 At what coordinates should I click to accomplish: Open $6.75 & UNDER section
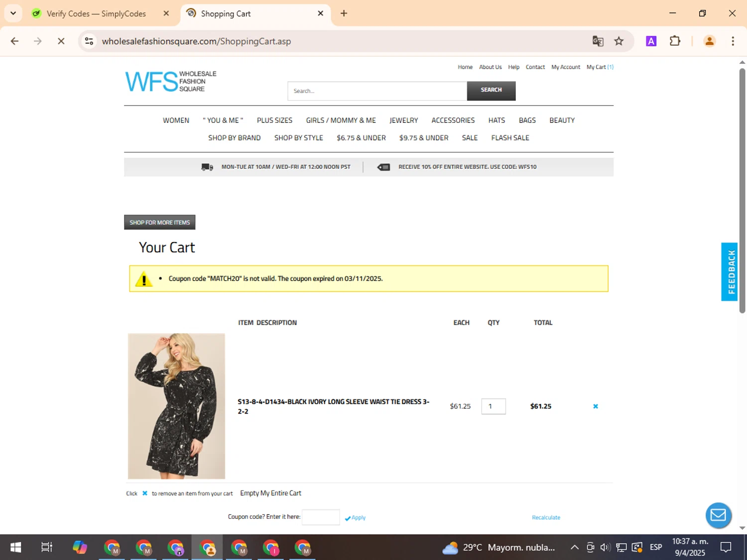pos(361,138)
